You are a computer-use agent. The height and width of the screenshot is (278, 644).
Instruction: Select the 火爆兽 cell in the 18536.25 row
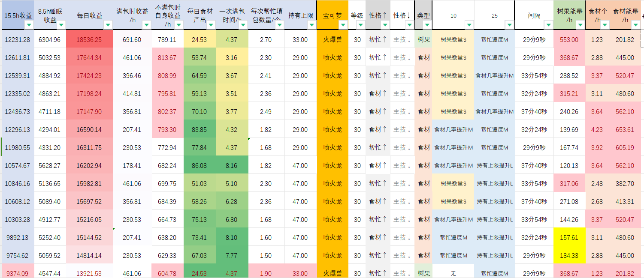click(x=333, y=39)
